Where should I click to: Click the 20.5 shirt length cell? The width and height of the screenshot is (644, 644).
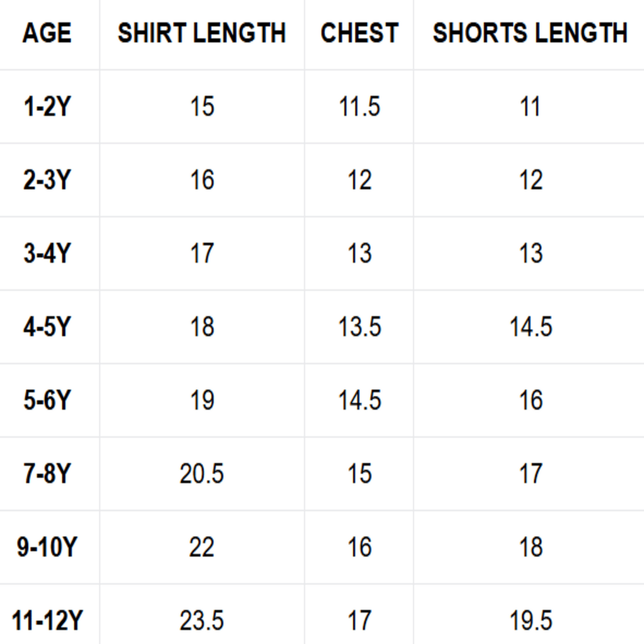tap(201, 473)
